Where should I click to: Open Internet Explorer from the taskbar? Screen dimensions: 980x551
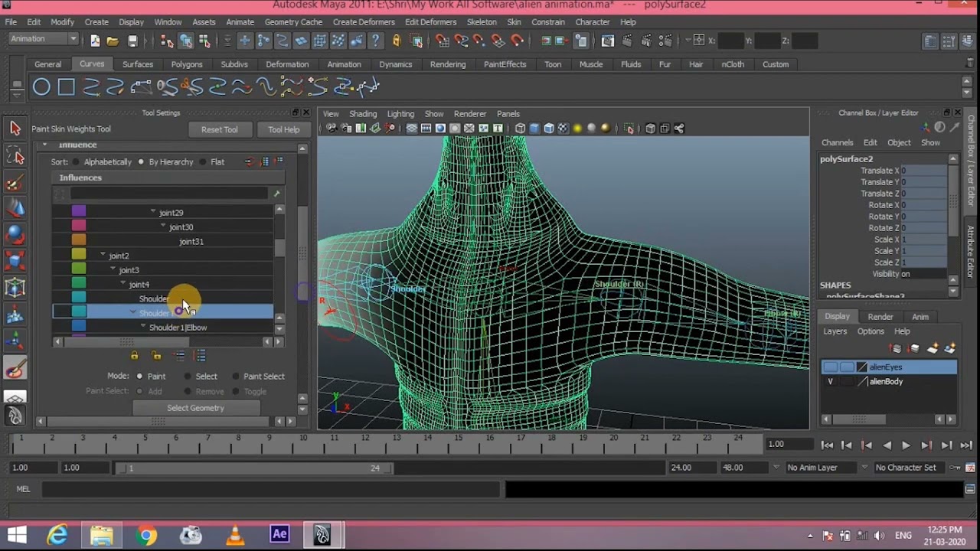[x=57, y=535]
